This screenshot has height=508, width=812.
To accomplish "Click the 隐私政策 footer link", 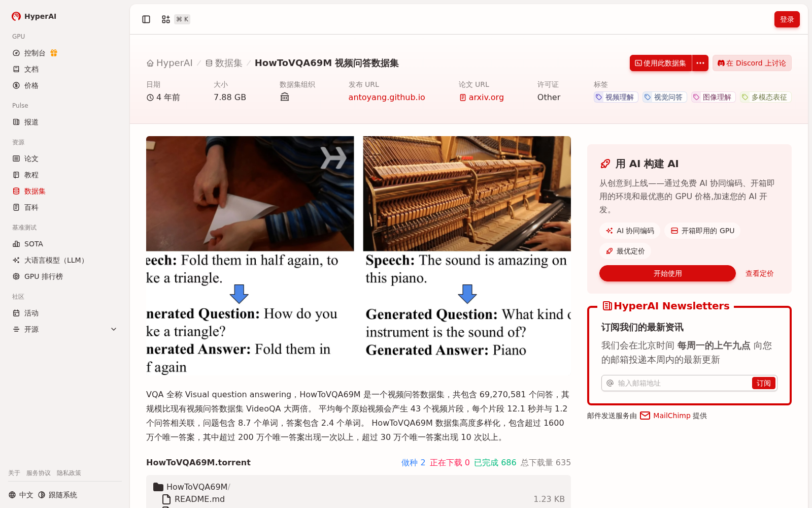I will click(x=69, y=473).
